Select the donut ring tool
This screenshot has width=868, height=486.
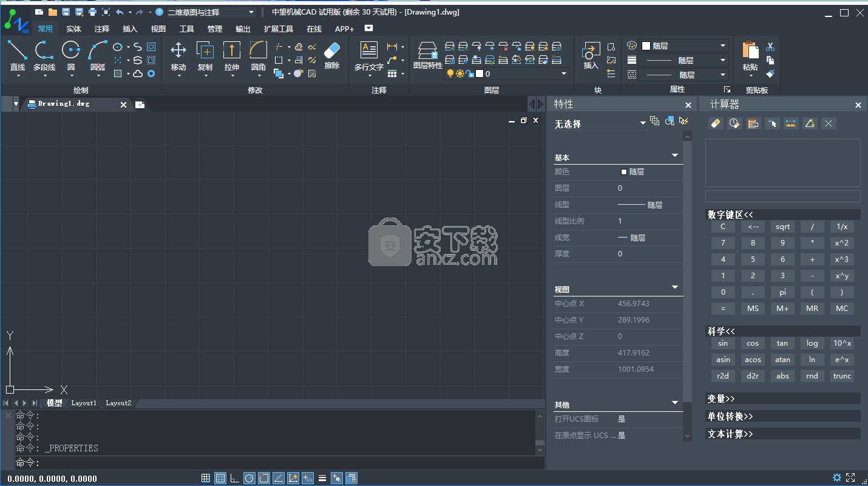(151, 74)
